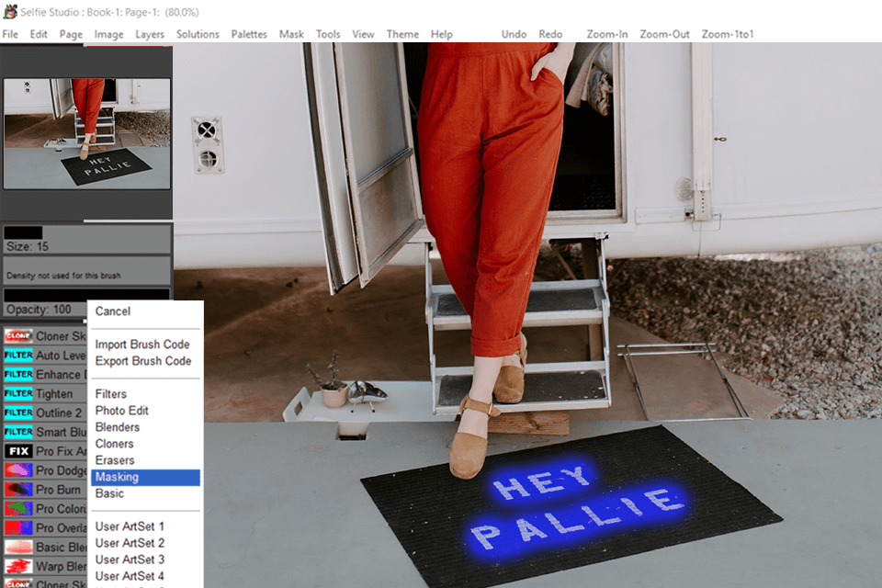
Task: Click Zoom-Out in the menu bar
Action: pyautogui.click(x=664, y=34)
